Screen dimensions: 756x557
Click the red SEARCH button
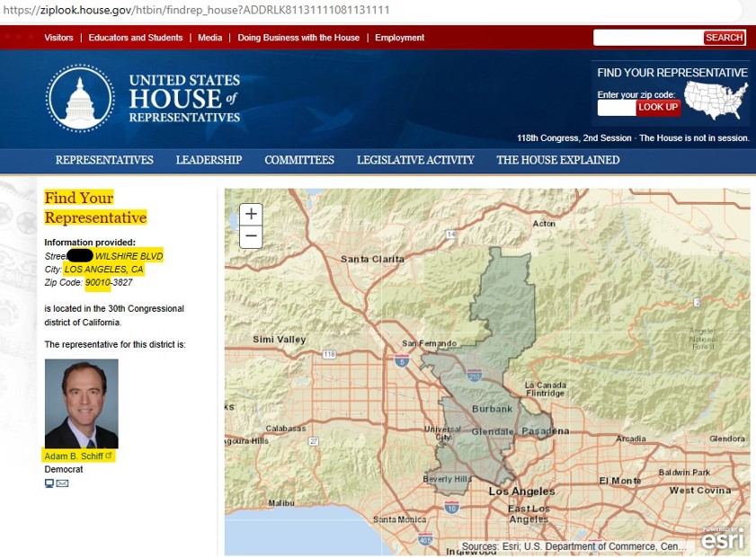(x=725, y=38)
